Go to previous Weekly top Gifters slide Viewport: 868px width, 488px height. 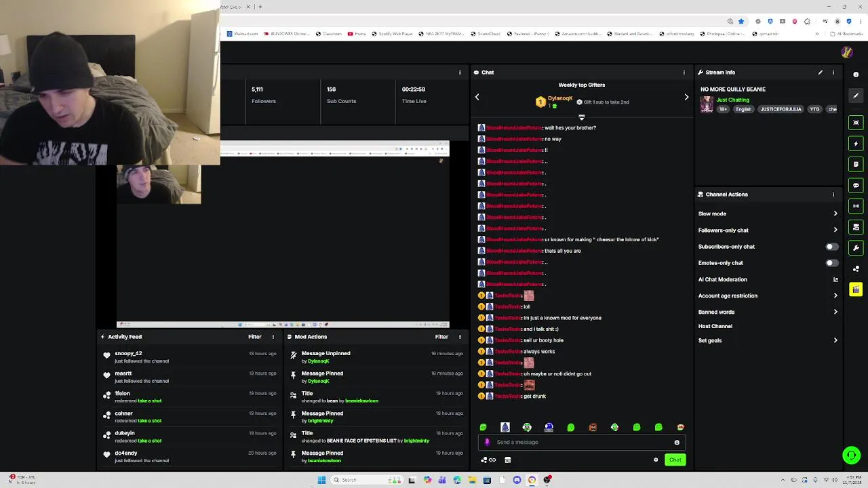click(477, 98)
